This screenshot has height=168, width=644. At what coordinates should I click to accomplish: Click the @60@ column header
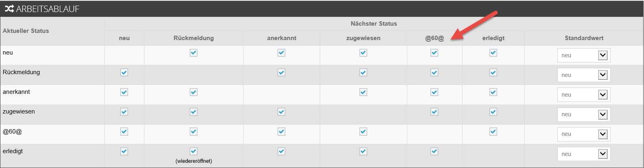(x=435, y=38)
